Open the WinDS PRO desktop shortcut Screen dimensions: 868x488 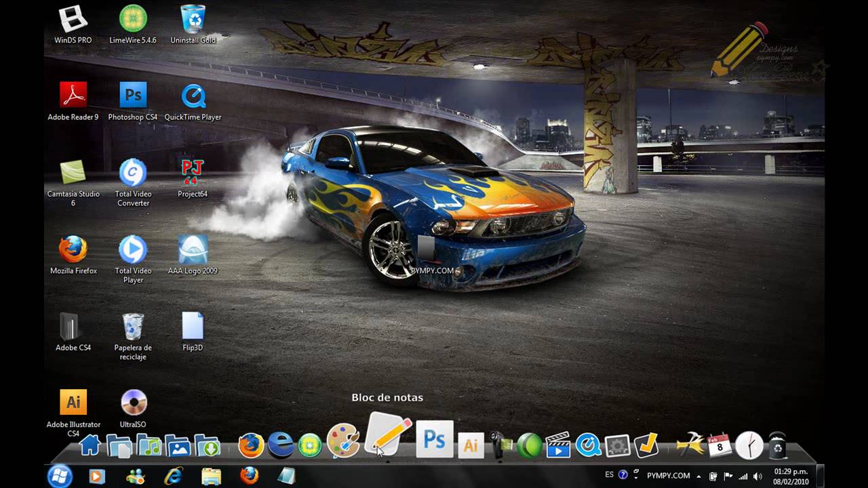(73, 24)
